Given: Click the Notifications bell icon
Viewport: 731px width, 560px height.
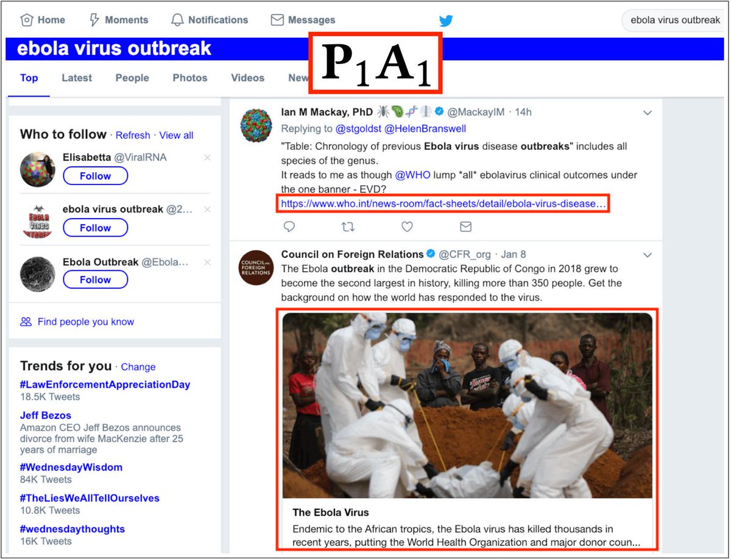Looking at the screenshot, I should [177, 20].
